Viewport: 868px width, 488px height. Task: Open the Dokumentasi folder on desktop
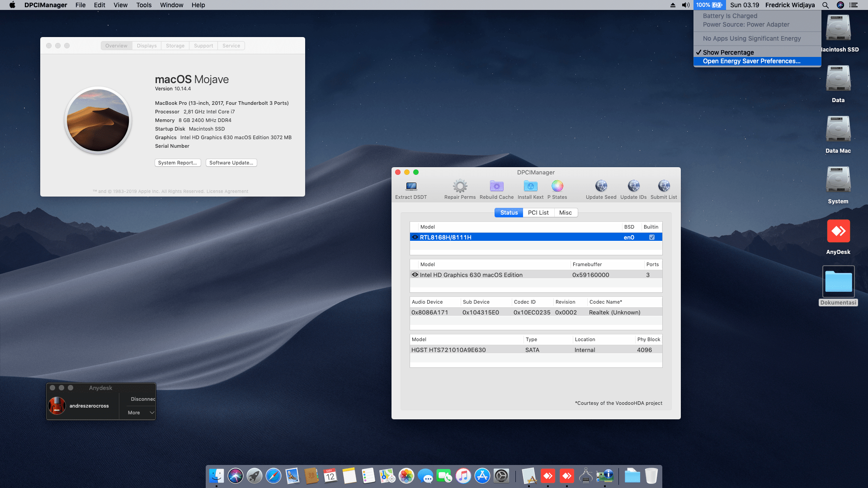coord(838,282)
